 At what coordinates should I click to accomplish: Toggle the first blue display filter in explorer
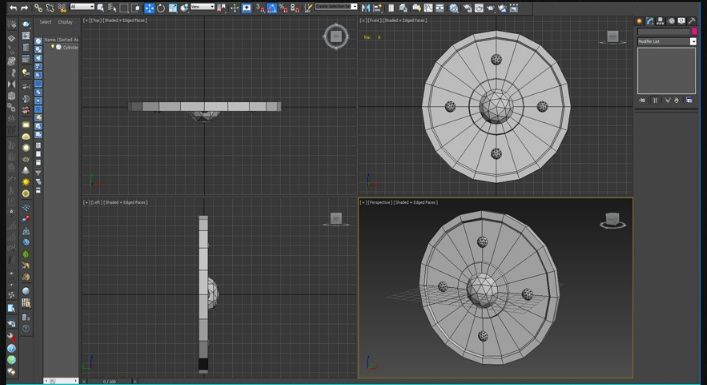click(x=39, y=41)
